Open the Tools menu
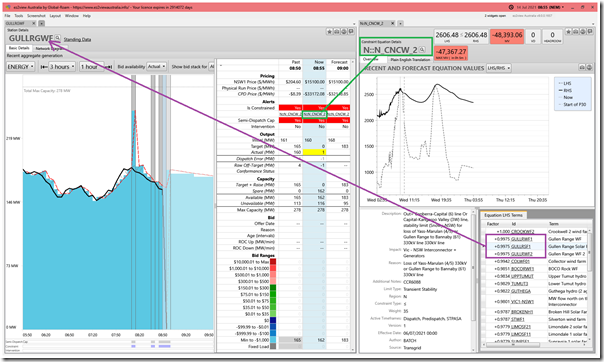 pyautogui.click(x=19, y=16)
